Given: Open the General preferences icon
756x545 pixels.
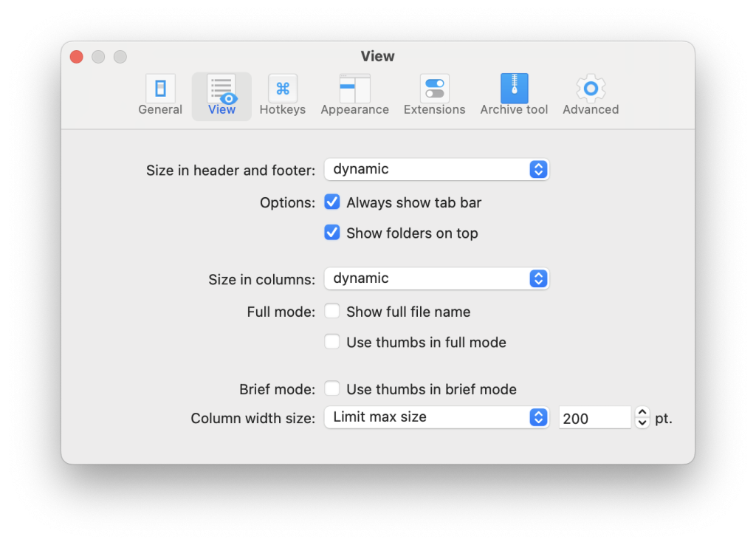Looking at the screenshot, I should 160,89.
